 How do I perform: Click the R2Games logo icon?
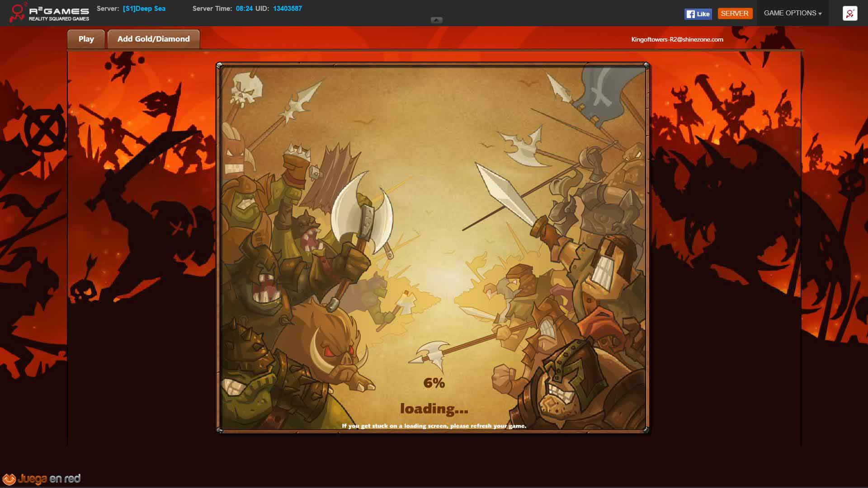[17, 13]
